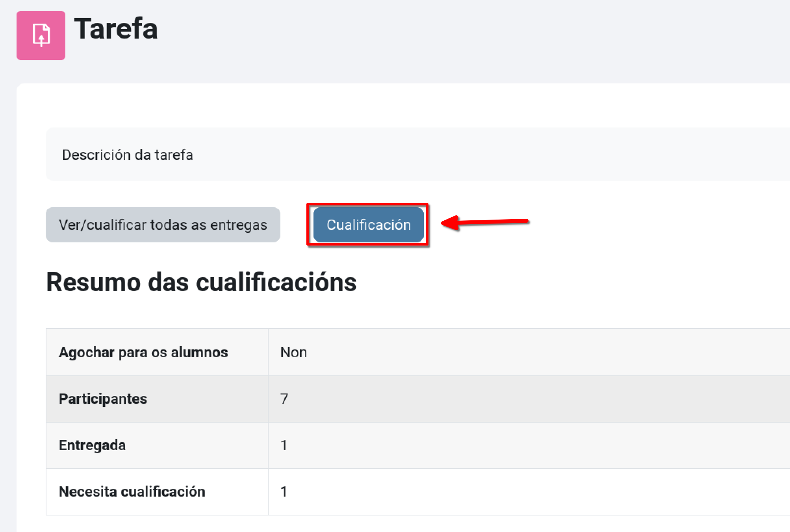The height and width of the screenshot is (532, 790).
Task: Click inside the grades summary table header cell
Action: pos(143,352)
